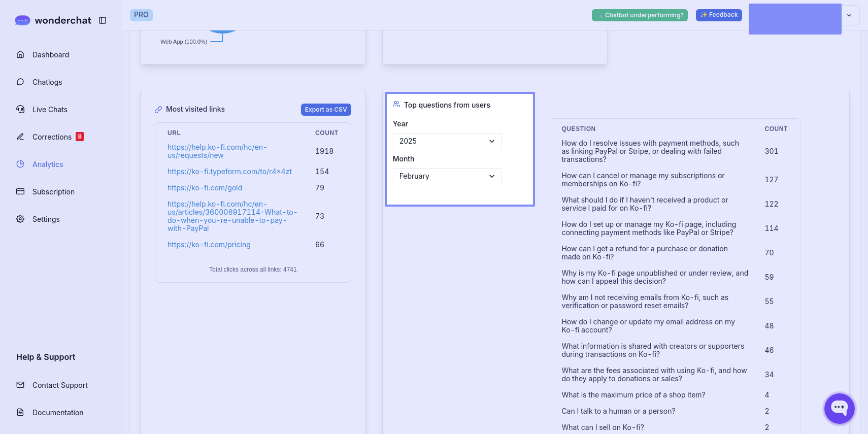Viewport: 868px width, 434px height.
Task: Click the Analytics pie chart icon
Action: (20, 164)
